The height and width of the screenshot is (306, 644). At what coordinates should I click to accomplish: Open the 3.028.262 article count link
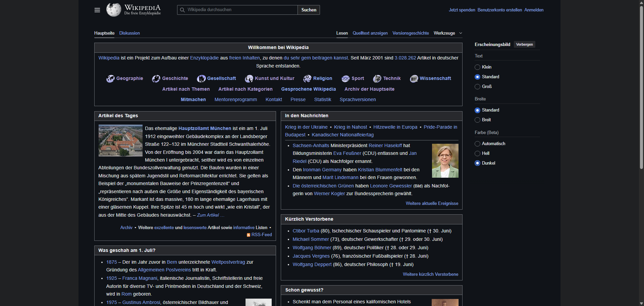point(405,58)
